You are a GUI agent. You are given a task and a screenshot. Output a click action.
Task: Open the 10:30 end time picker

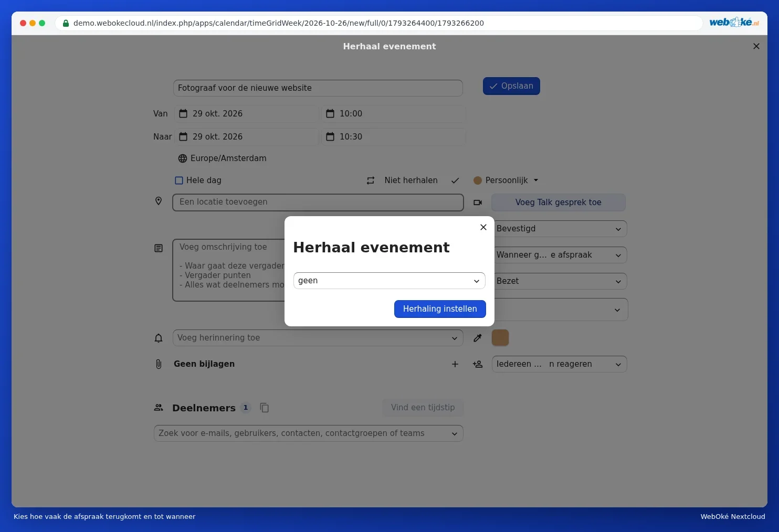(394, 137)
